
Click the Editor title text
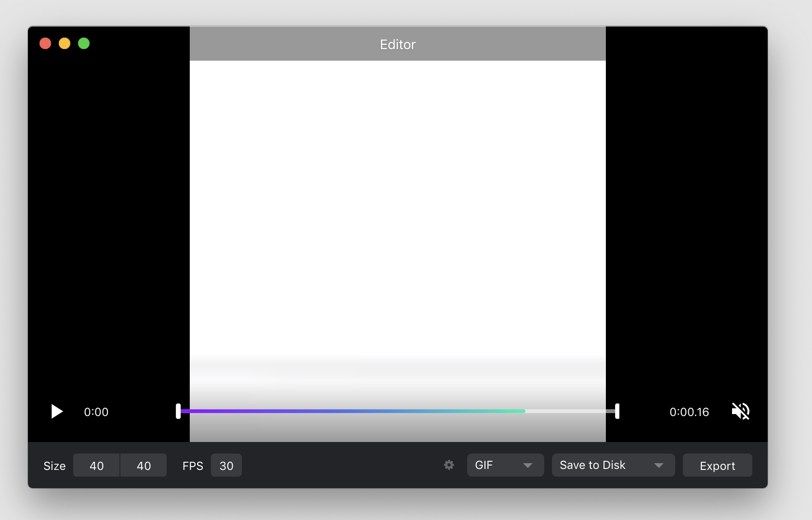398,44
